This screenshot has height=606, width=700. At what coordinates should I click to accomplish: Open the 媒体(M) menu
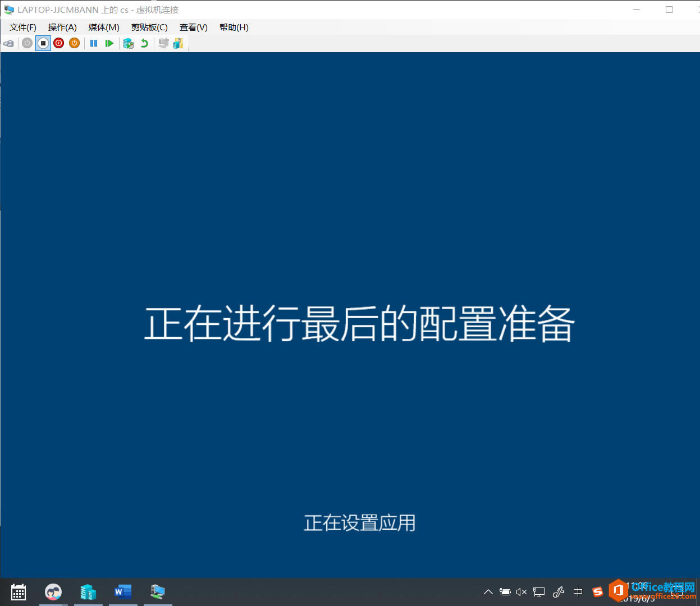point(104,27)
